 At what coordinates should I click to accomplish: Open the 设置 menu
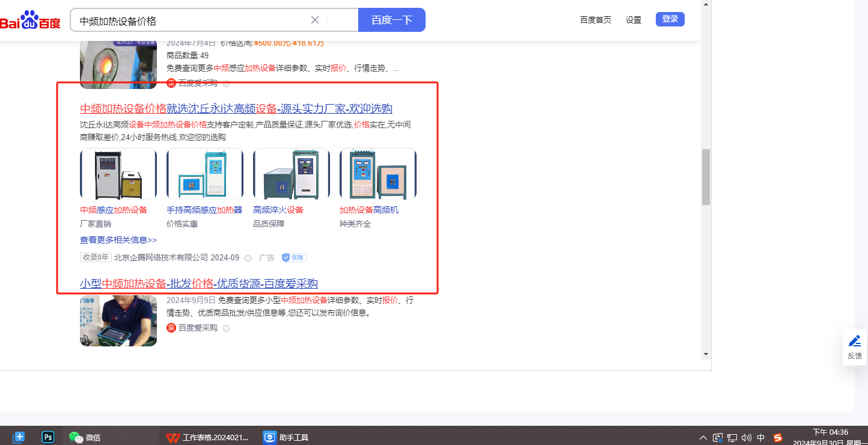pos(634,20)
